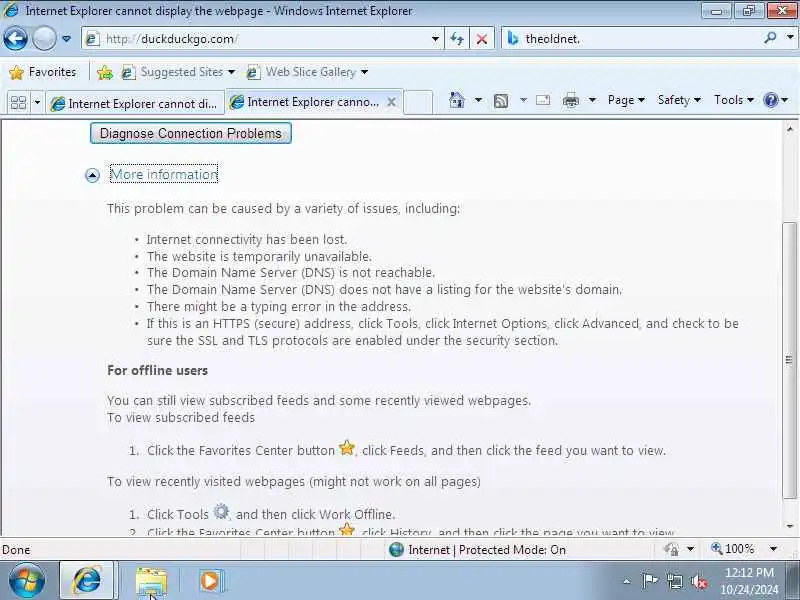This screenshot has height=600, width=800.
Task: Click the Read Mail icon
Action: pos(543,100)
